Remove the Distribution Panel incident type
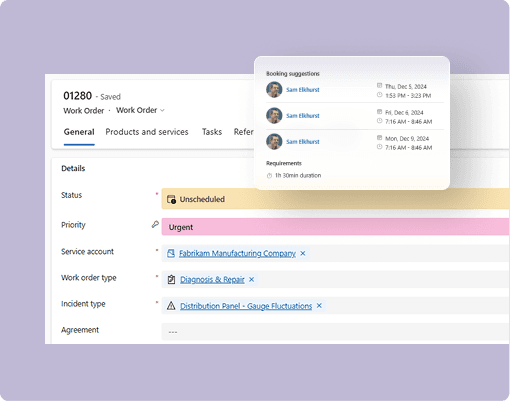The width and height of the screenshot is (514, 401). (x=319, y=306)
